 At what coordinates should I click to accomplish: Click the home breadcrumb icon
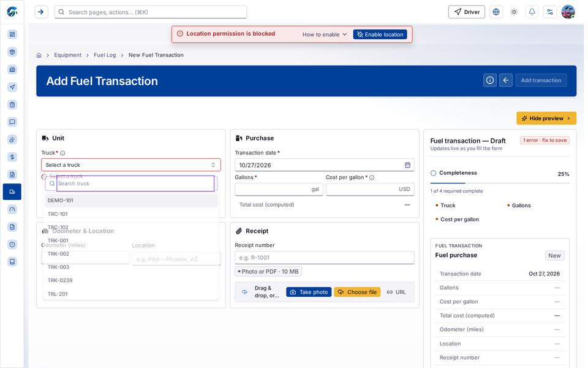(39, 55)
